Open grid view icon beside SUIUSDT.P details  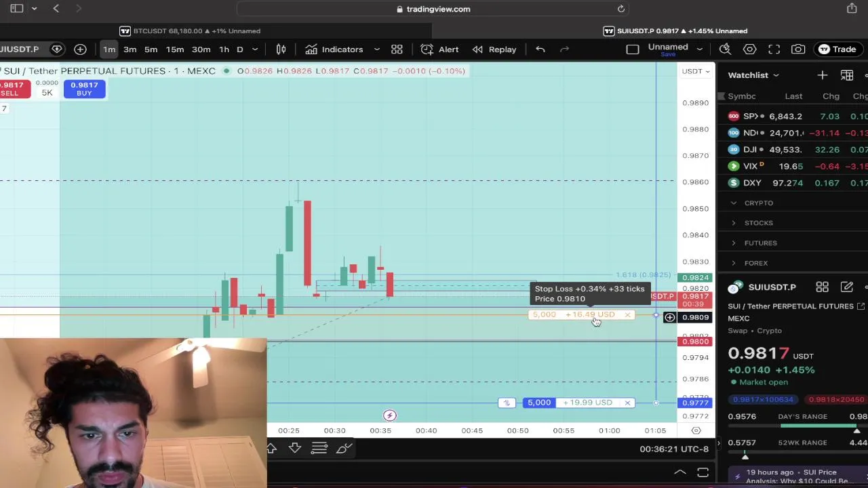[x=822, y=287]
